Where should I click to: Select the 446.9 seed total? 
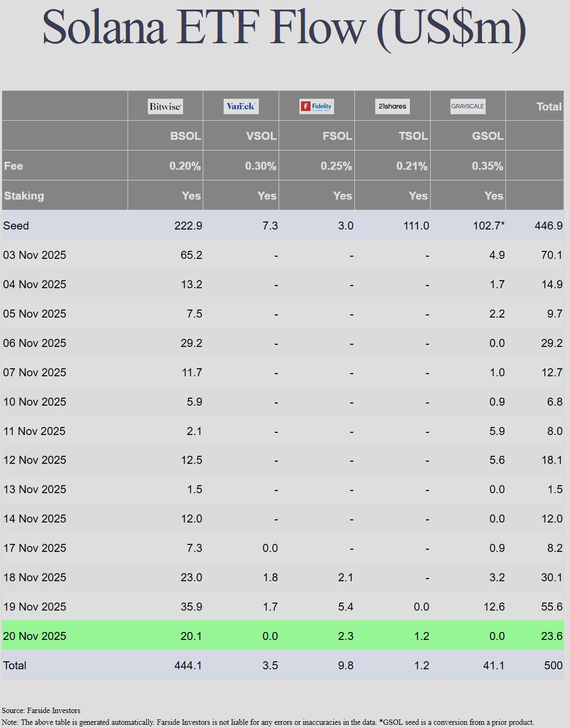(x=549, y=226)
